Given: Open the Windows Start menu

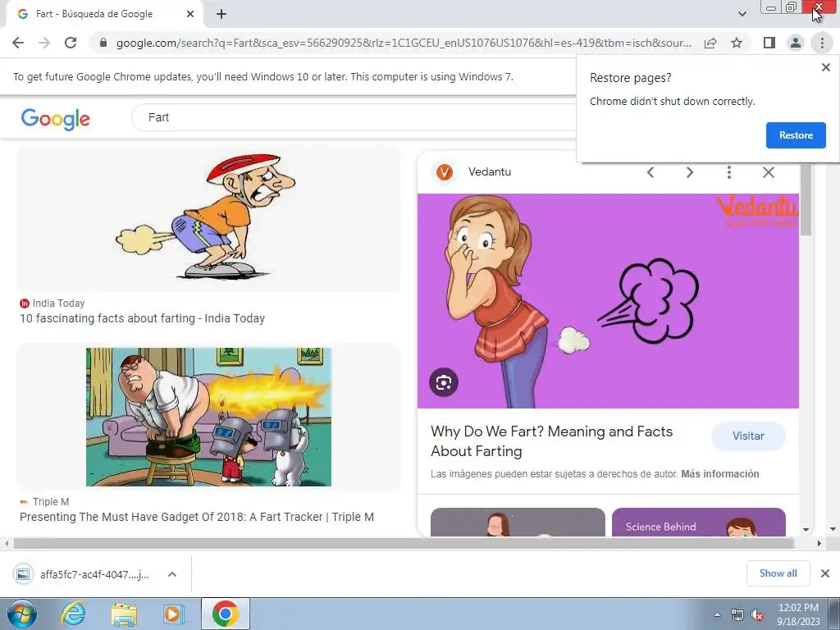Looking at the screenshot, I should click(x=22, y=614).
